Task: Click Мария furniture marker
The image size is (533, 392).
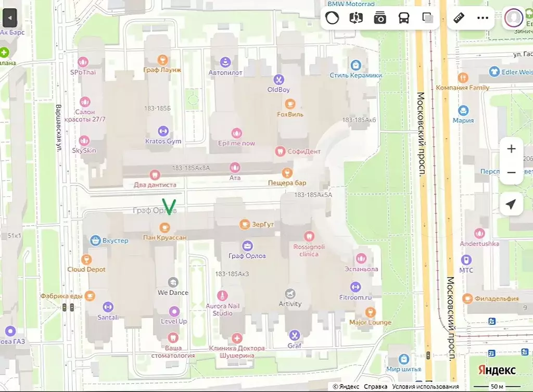Action: tap(463, 110)
